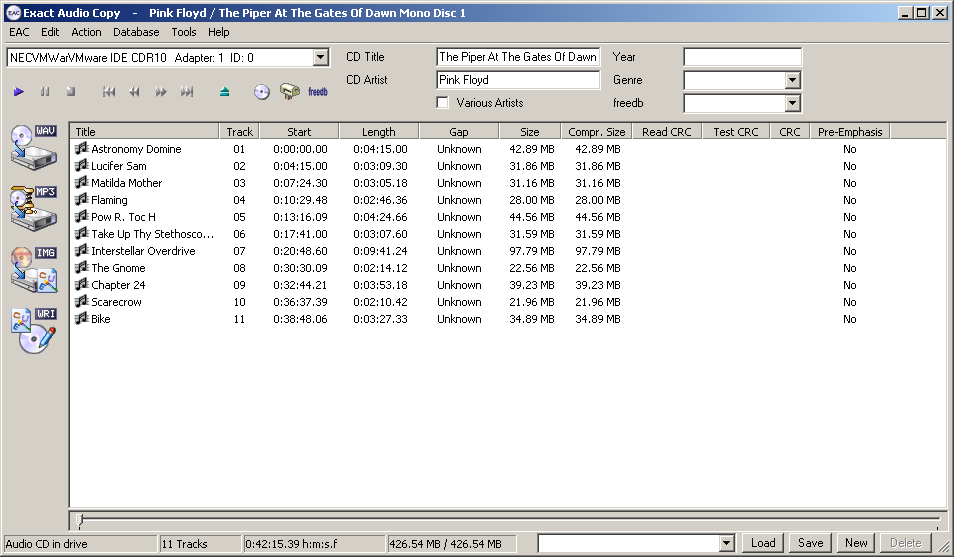
Task: Rewind the current track
Action: click(134, 92)
